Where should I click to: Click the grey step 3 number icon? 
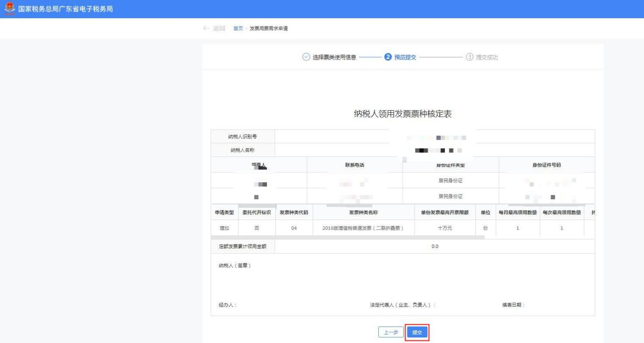[469, 57]
